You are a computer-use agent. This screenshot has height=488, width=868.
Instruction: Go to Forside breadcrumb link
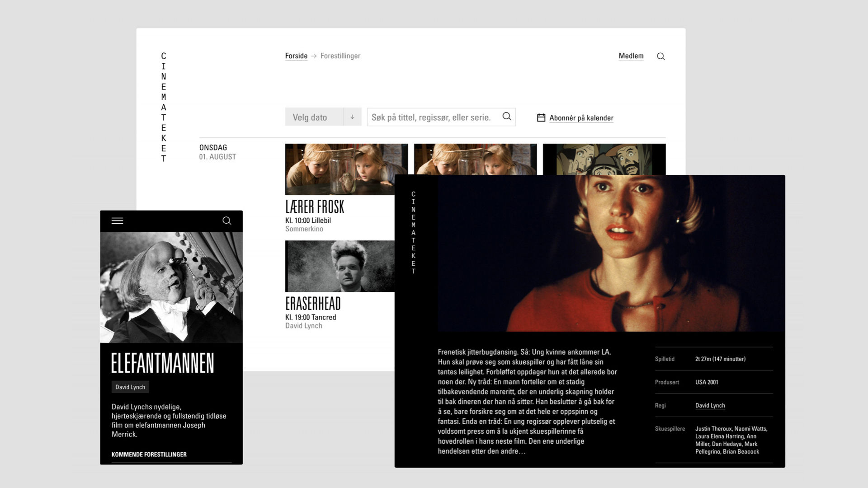point(296,56)
